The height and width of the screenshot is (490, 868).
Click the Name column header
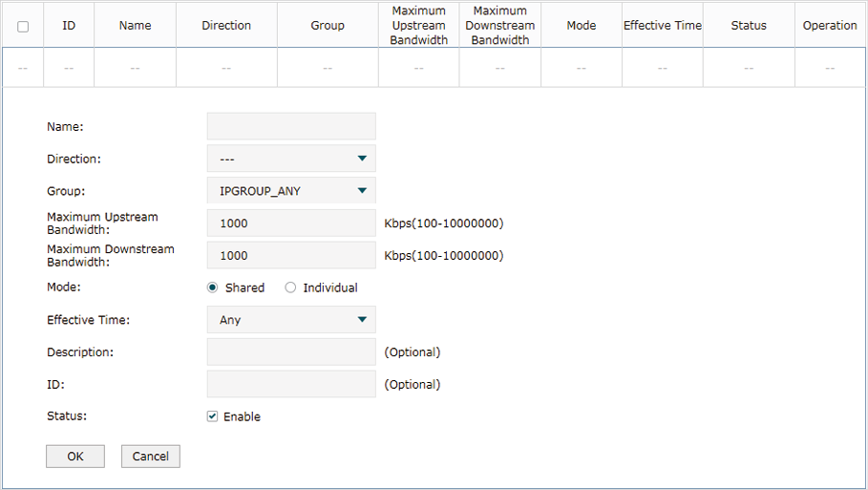tap(135, 26)
